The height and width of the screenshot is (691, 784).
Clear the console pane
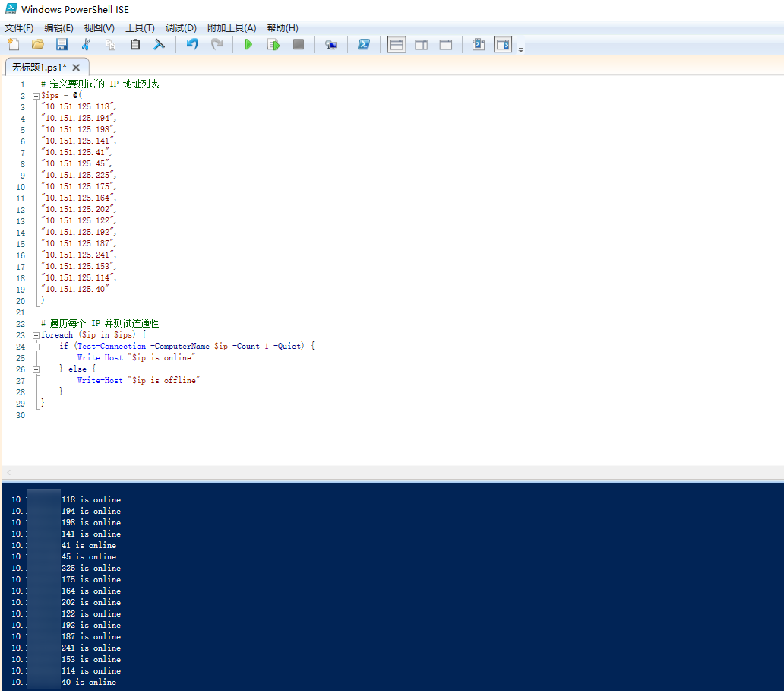tap(159, 45)
